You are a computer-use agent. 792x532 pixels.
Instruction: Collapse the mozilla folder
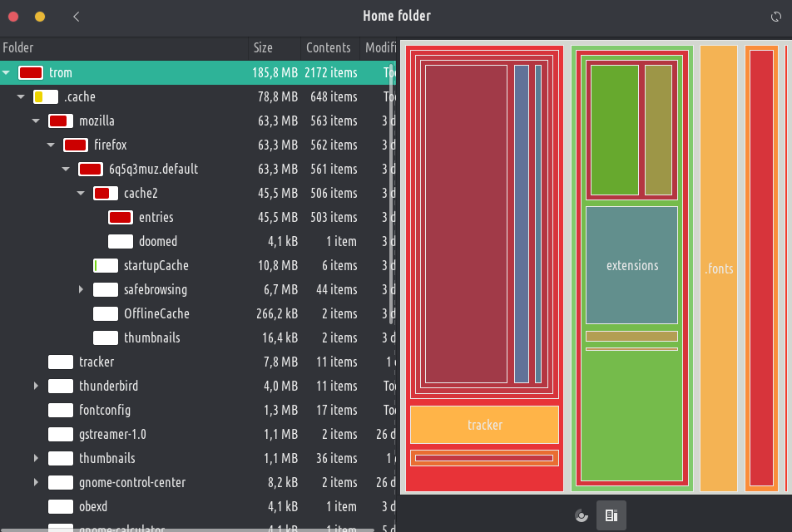click(35, 121)
